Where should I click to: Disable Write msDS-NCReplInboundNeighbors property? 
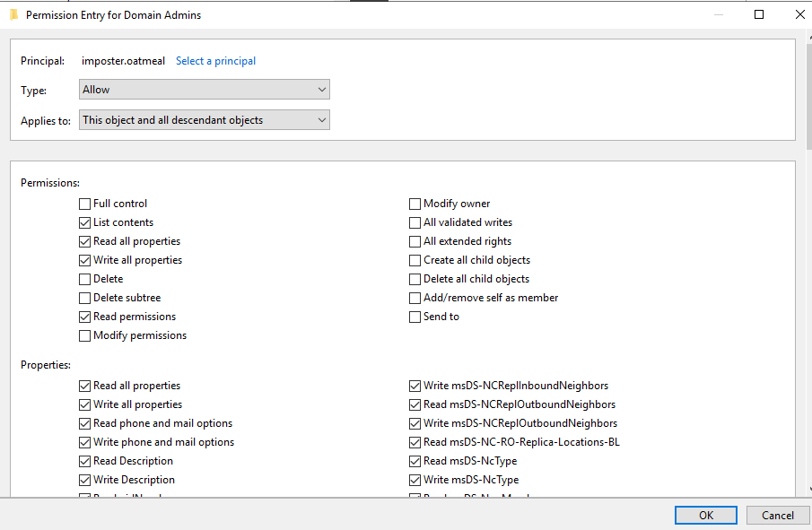pyautogui.click(x=415, y=386)
